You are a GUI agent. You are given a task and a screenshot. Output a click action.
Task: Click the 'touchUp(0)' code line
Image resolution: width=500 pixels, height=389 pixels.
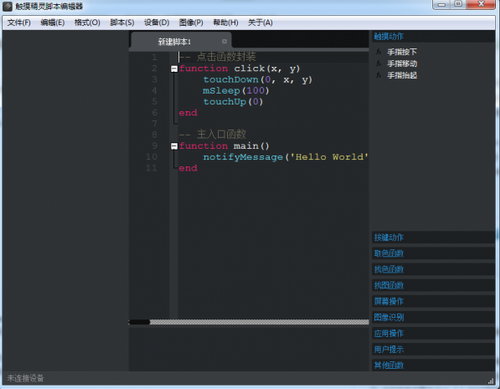click(x=233, y=102)
